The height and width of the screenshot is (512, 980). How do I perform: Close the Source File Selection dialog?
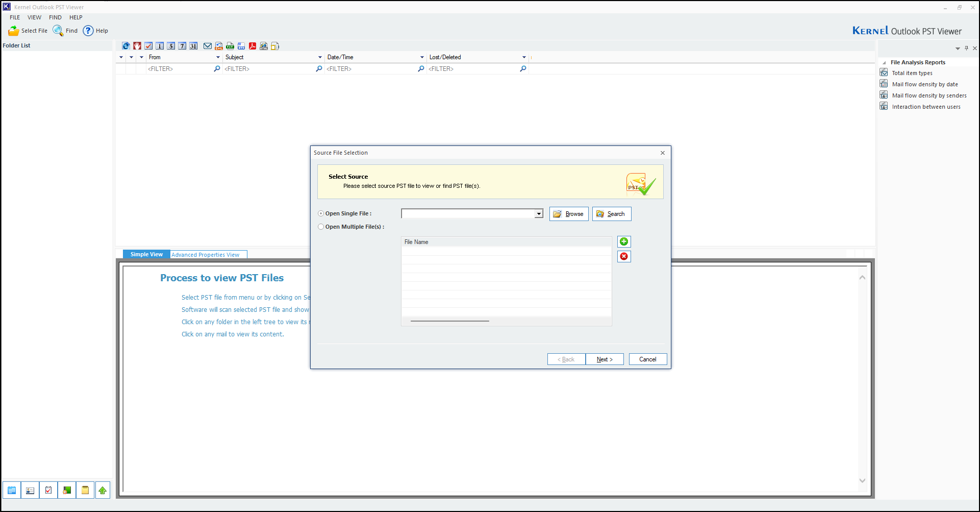point(663,153)
